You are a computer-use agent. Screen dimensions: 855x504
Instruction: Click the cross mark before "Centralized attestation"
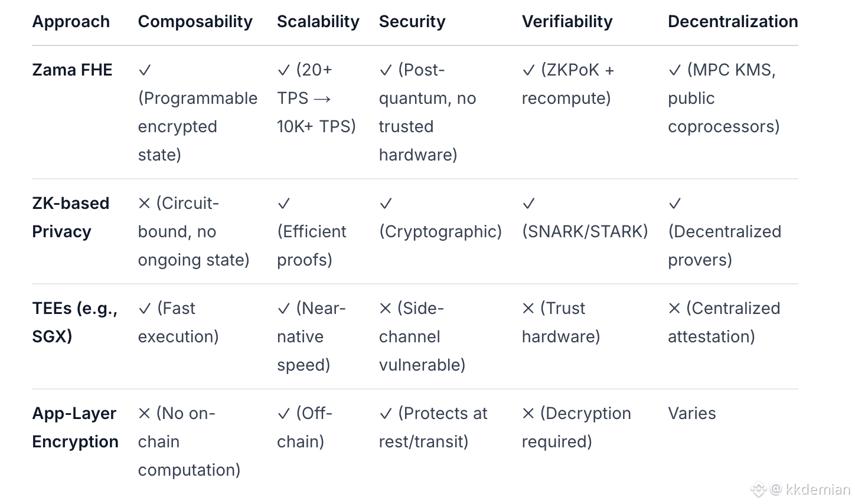pos(674,309)
